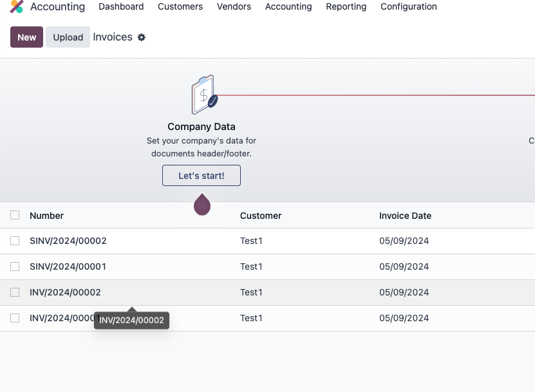The height and width of the screenshot is (392, 535).
Task: Click the Company Data heading
Action: pos(202,127)
